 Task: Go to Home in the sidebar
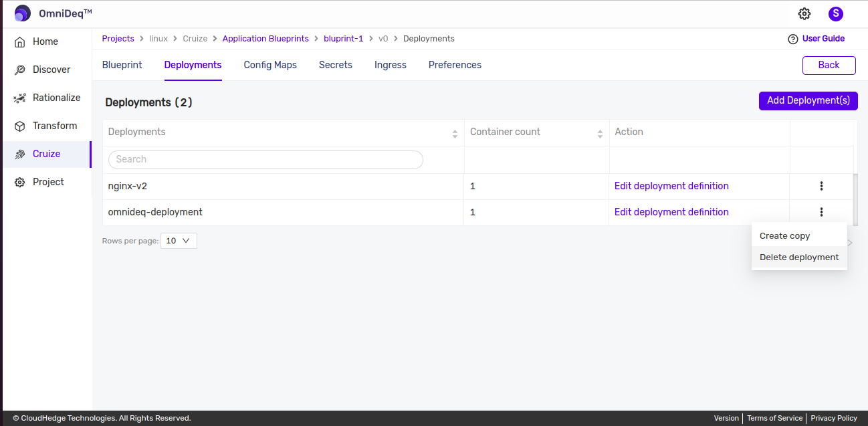[x=45, y=41]
